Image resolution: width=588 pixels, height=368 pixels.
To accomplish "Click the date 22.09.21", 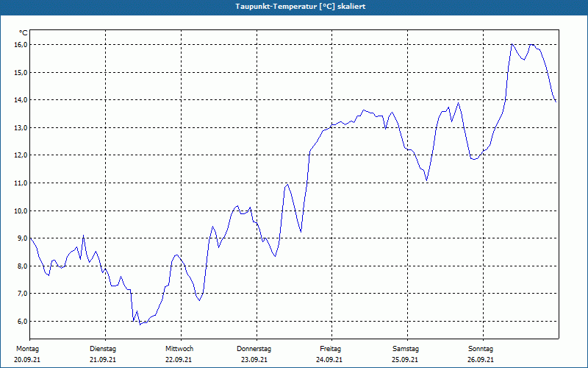I will [x=179, y=360].
